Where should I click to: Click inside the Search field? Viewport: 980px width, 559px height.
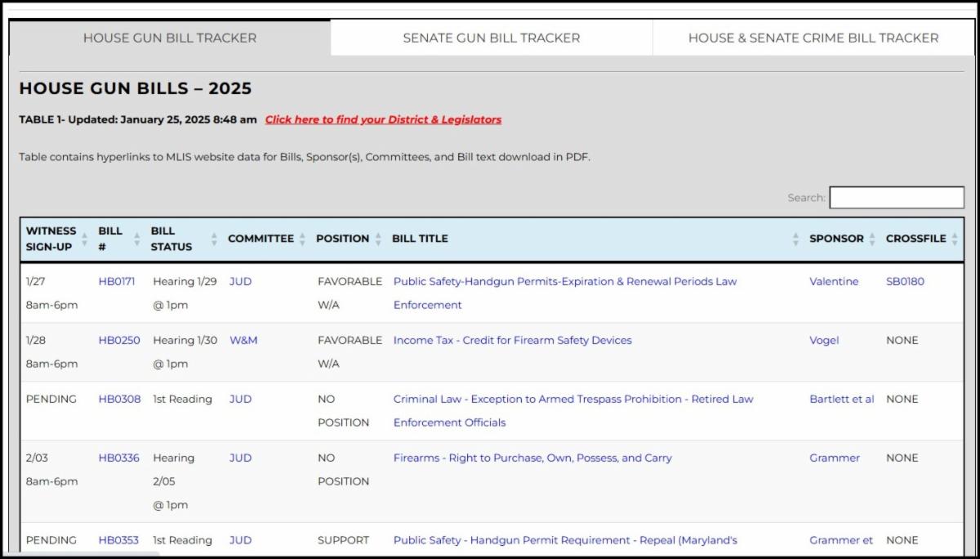[896, 197]
